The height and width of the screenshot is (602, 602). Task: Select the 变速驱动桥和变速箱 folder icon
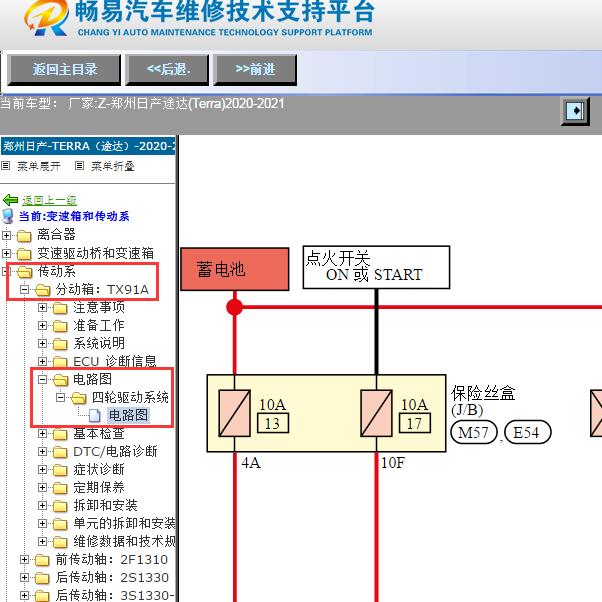[24, 254]
